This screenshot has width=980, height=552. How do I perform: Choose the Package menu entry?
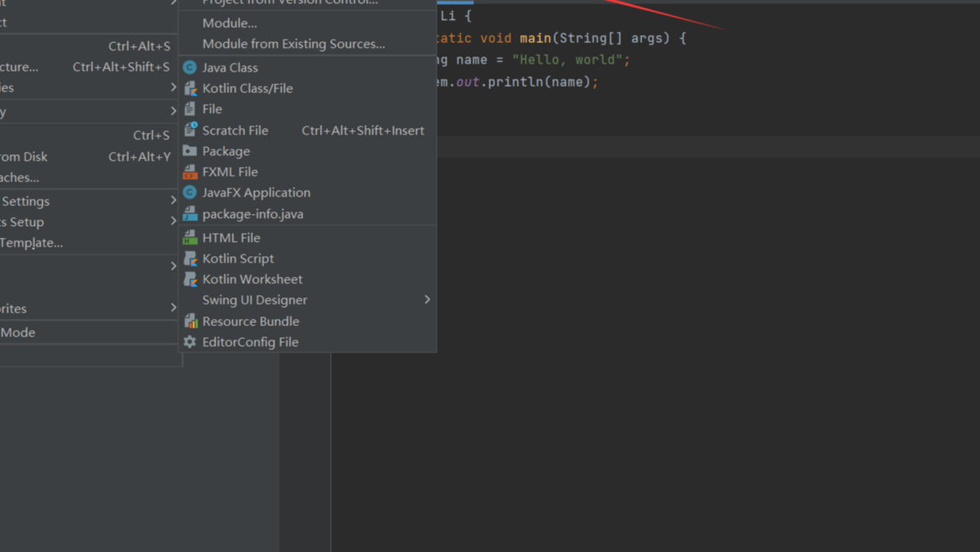[307, 151]
